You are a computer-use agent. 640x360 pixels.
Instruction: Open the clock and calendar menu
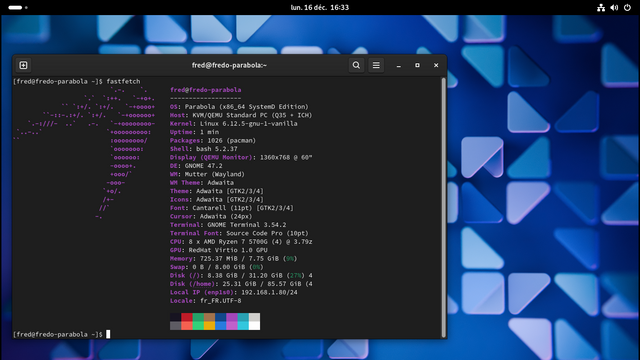click(x=320, y=7)
